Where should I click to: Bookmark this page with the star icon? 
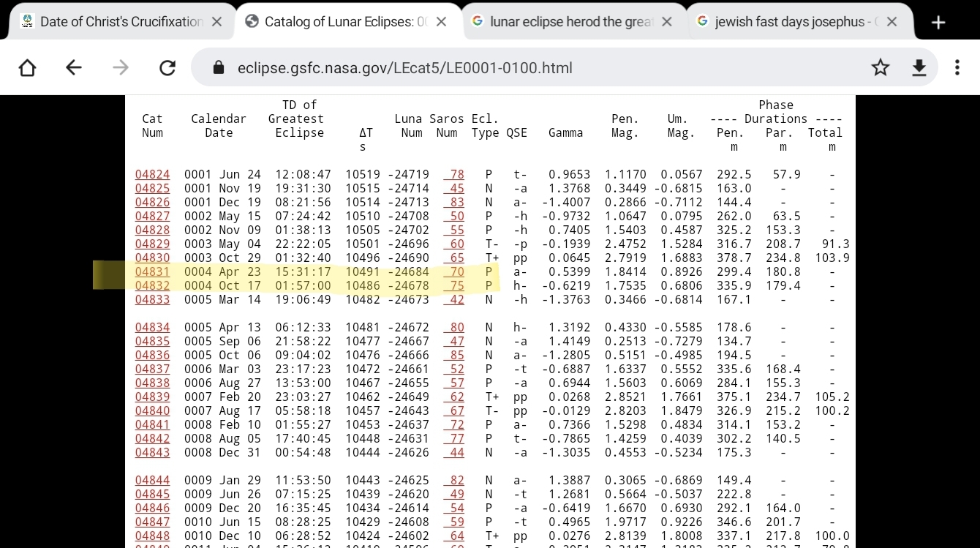(x=881, y=68)
